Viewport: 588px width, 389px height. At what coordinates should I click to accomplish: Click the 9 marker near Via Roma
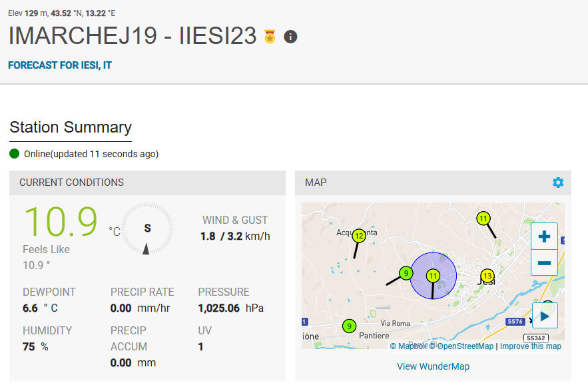[x=349, y=326]
